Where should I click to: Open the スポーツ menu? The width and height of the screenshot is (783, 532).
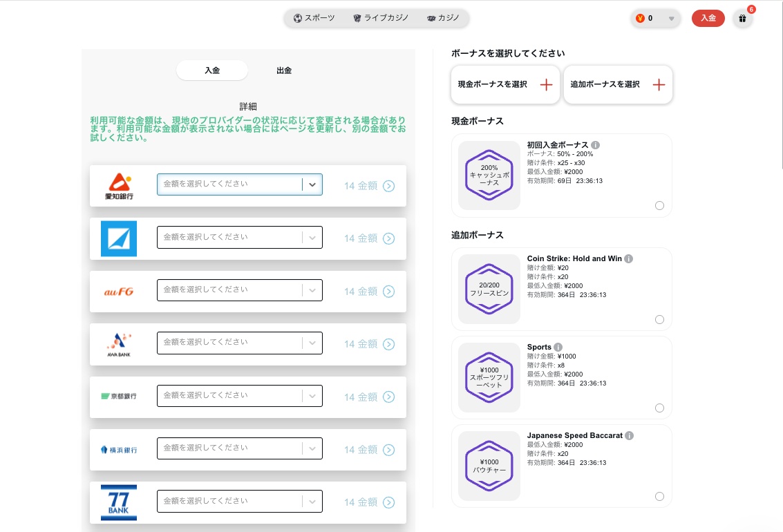[x=314, y=18]
